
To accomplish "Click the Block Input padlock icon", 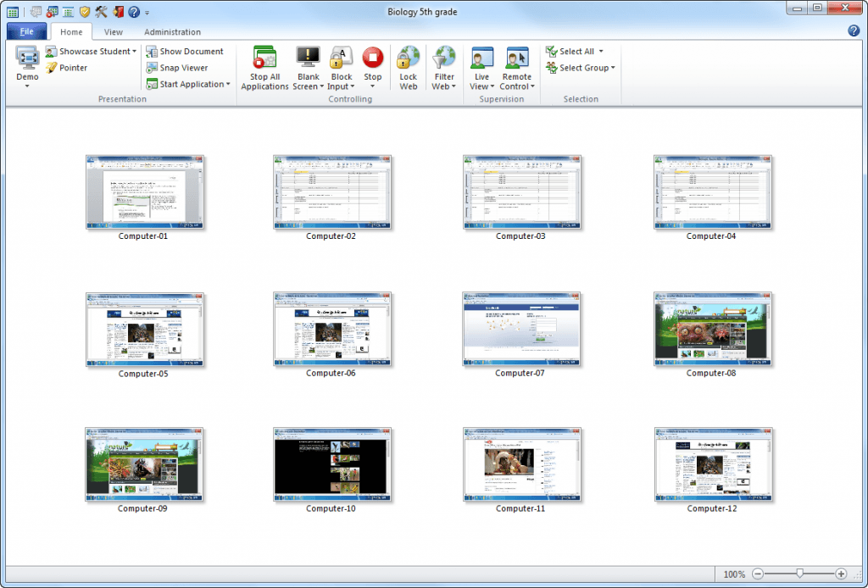I will [342, 58].
